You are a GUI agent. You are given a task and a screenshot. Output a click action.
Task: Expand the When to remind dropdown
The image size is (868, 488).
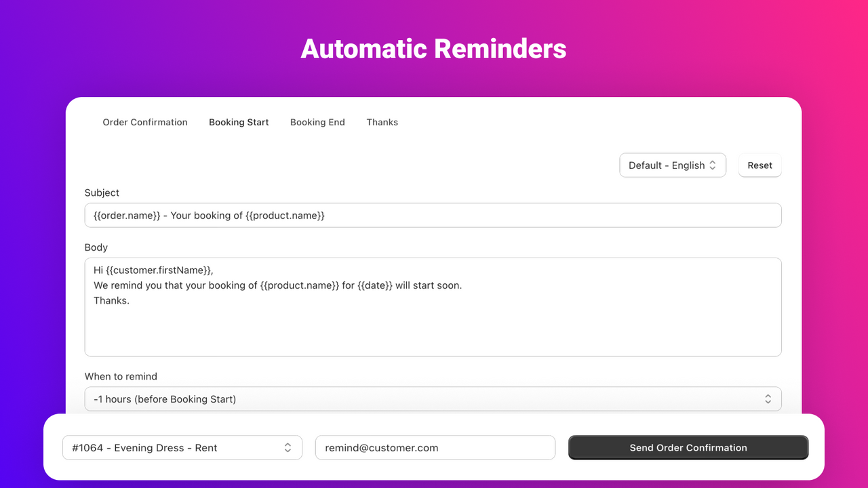click(x=433, y=399)
